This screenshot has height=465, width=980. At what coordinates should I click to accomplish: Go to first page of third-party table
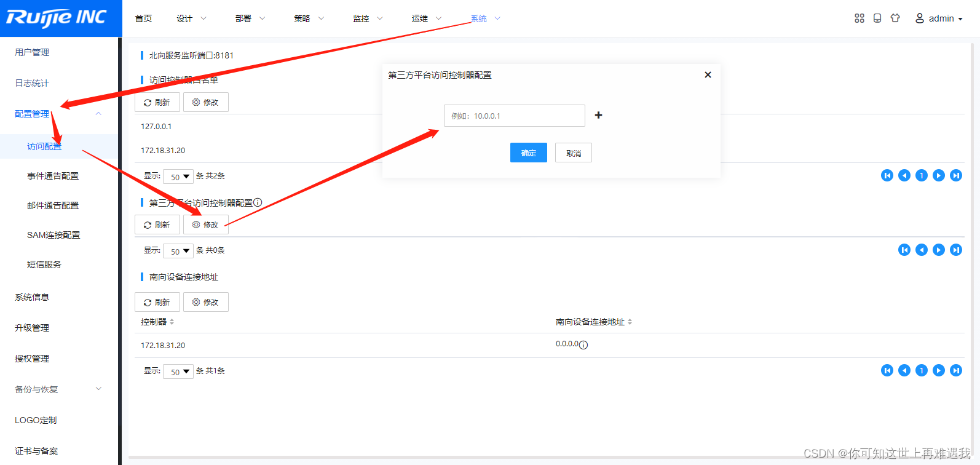904,250
